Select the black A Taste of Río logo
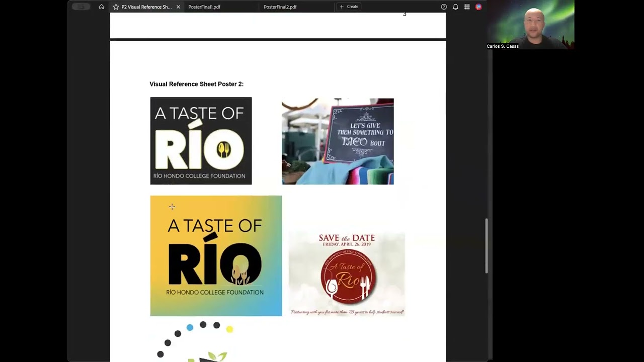The width and height of the screenshot is (644, 362). point(201,141)
